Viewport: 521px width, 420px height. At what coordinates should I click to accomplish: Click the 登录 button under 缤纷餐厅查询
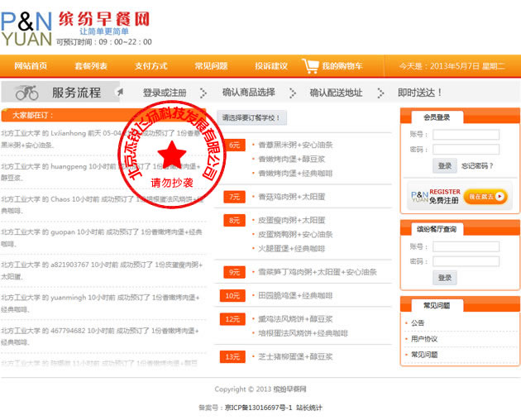(445, 278)
